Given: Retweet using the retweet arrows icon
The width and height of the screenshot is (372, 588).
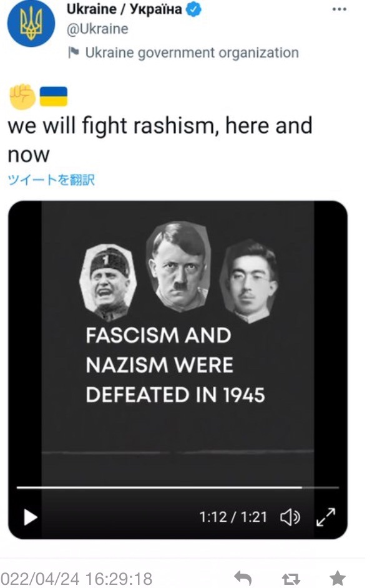Looking at the screenshot, I should pos(291,579).
